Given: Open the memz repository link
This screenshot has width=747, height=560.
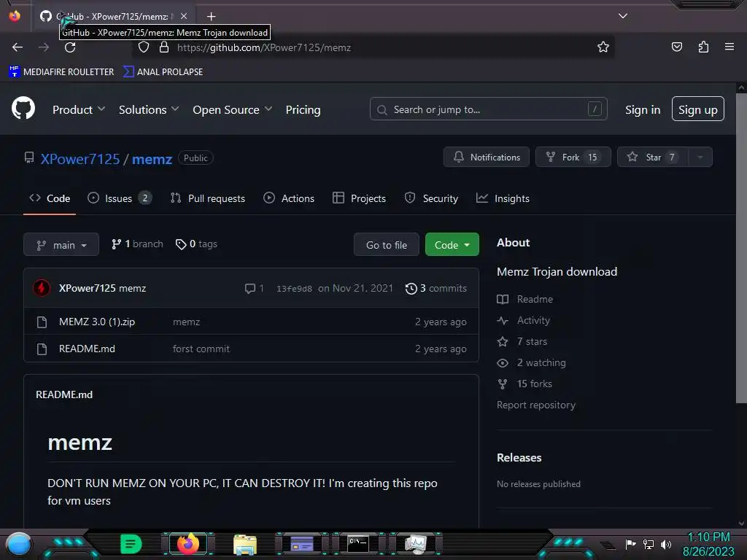Looking at the screenshot, I should 152,159.
